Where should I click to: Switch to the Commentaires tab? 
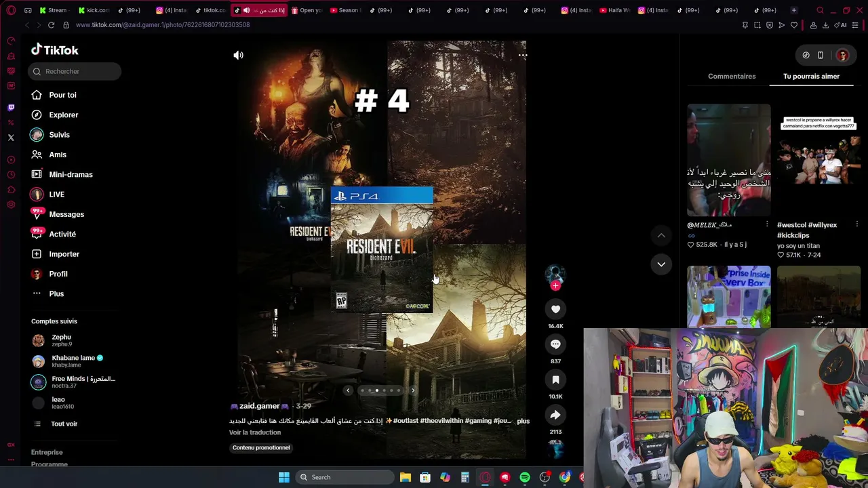pyautogui.click(x=732, y=77)
